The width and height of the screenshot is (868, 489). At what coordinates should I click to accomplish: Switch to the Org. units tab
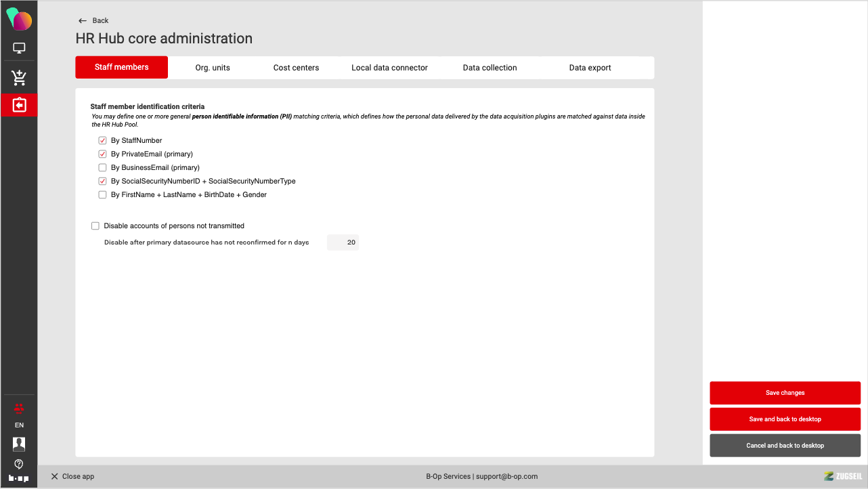pos(213,68)
